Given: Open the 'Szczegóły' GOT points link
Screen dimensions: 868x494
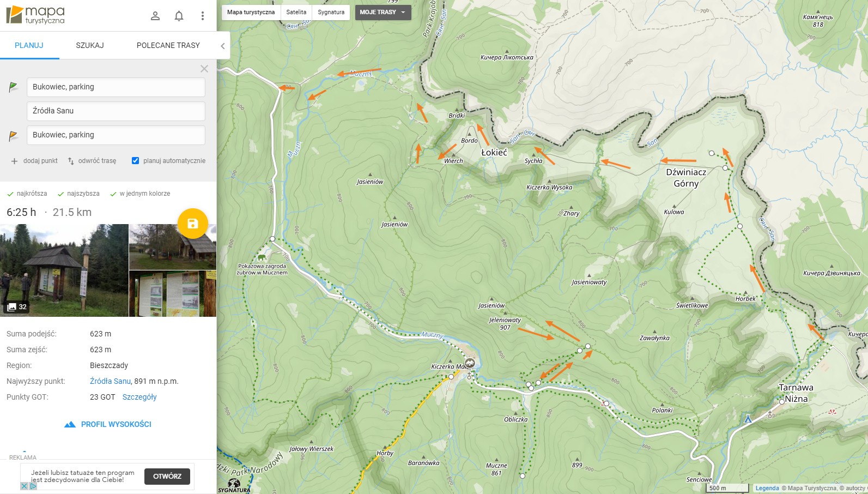Looking at the screenshot, I should point(139,397).
